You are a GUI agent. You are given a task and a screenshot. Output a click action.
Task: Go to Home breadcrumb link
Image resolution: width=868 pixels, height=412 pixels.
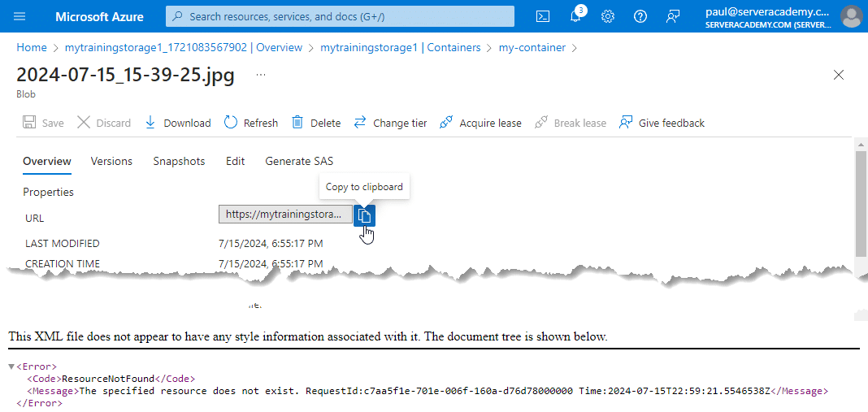pyautogui.click(x=32, y=47)
